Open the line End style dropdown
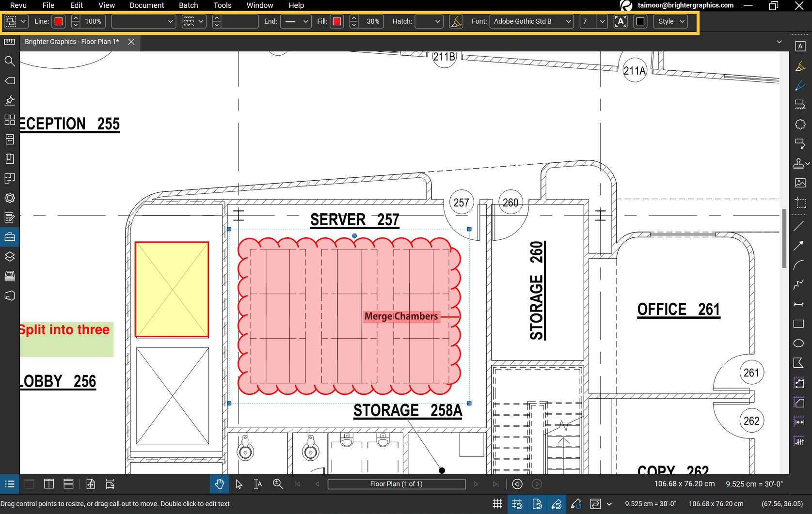812x514 pixels. tap(296, 21)
